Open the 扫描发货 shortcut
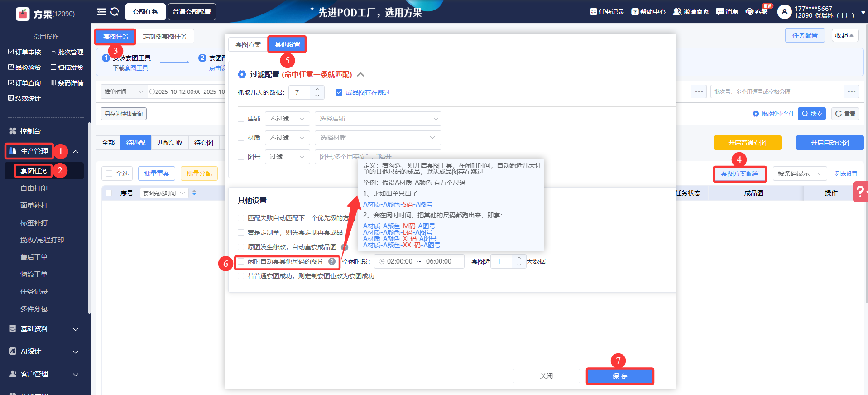 (x=67, y=67)
